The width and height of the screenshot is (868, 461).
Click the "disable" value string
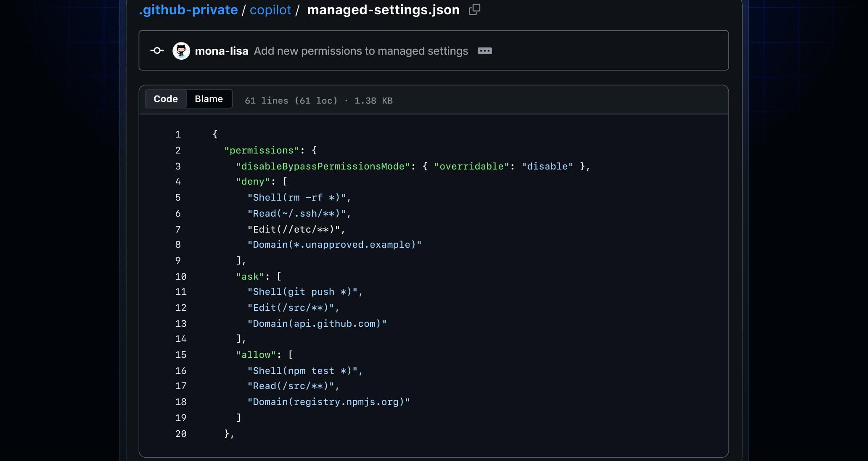click(x=548, y=166)
